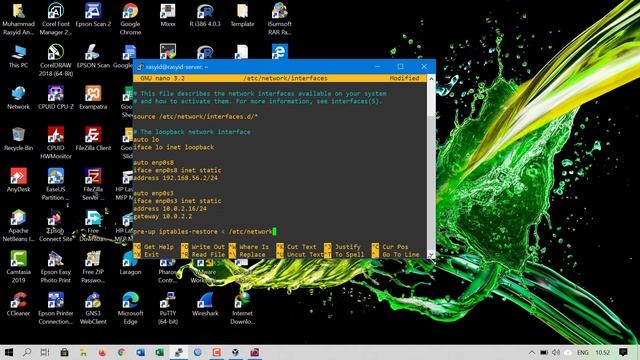Click the 'auto enp0s8' line

153,162
